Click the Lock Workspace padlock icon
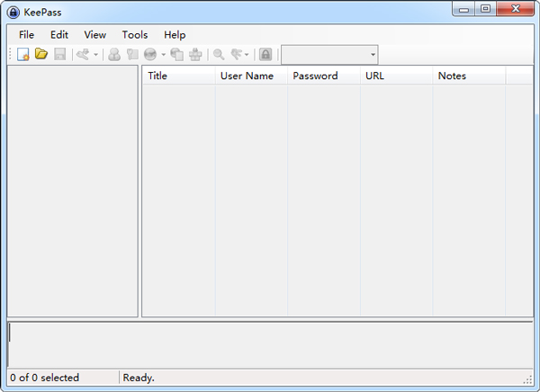This screenshot has height=392, width=540. [x=265, y=55]
